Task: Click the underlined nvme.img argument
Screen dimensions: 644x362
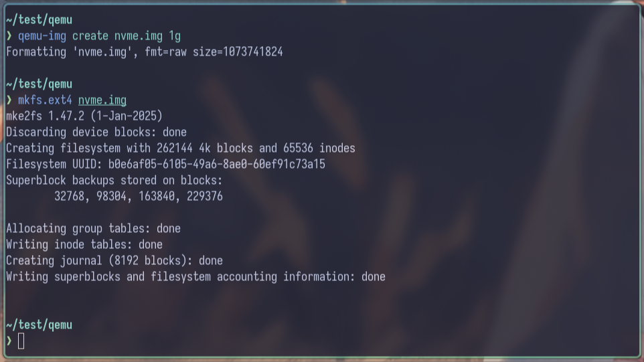Action: coord(102,100)
